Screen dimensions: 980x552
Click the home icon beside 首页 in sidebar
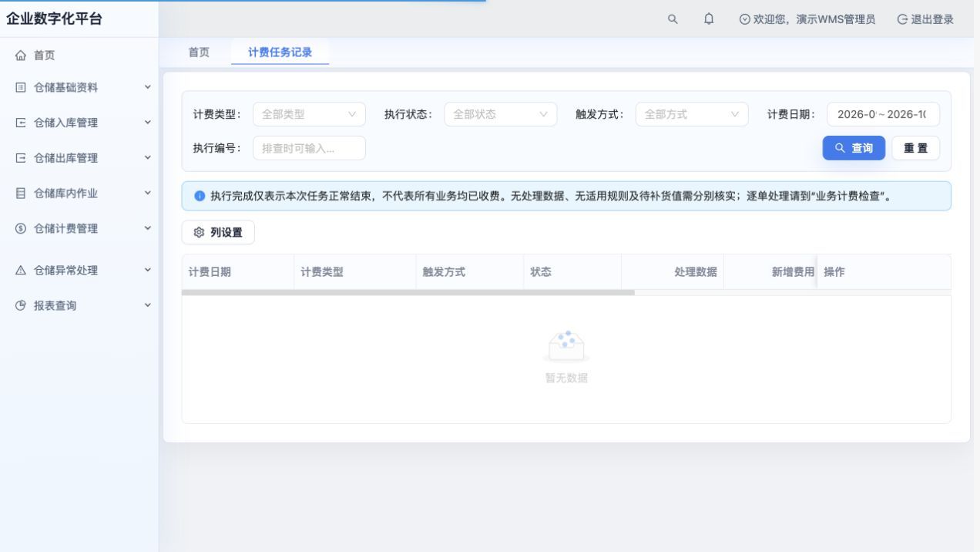click(21, 56)
